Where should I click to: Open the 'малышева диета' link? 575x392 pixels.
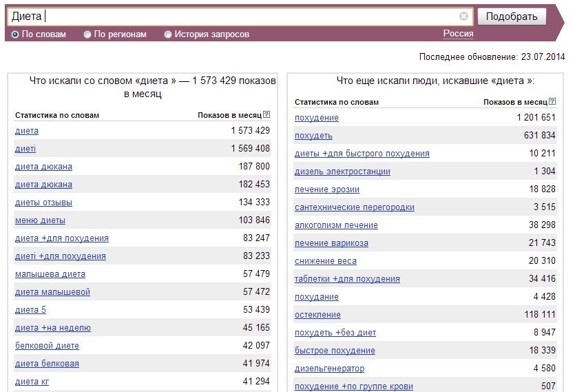pyautogui.click(x=50, y=274)
